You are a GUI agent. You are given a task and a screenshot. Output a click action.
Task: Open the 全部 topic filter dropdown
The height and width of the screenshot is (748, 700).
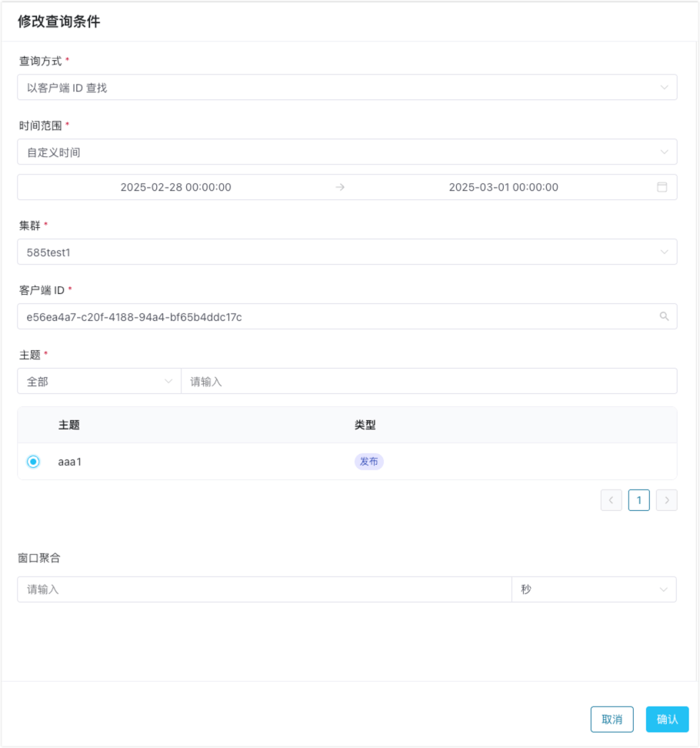pos(98,381)
